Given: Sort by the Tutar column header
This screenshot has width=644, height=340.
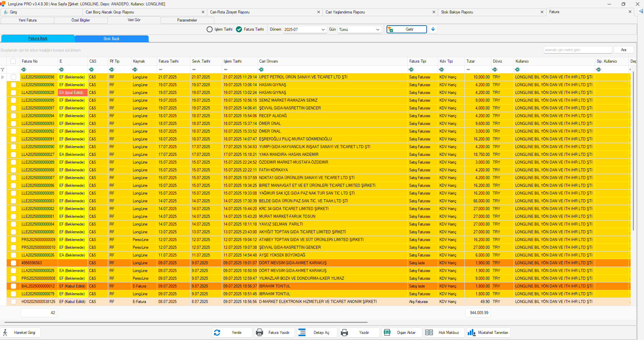Looking at the screenshot, I should (x=478, y=61).
